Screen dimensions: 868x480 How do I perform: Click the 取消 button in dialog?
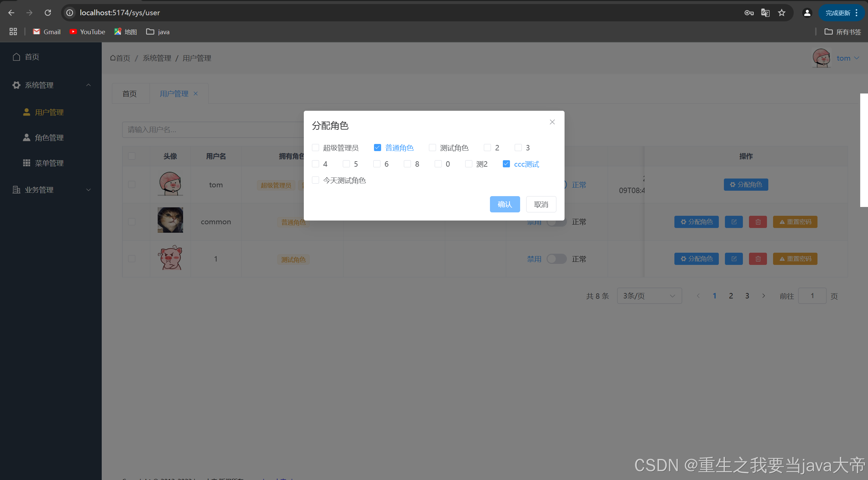[541, 204]
